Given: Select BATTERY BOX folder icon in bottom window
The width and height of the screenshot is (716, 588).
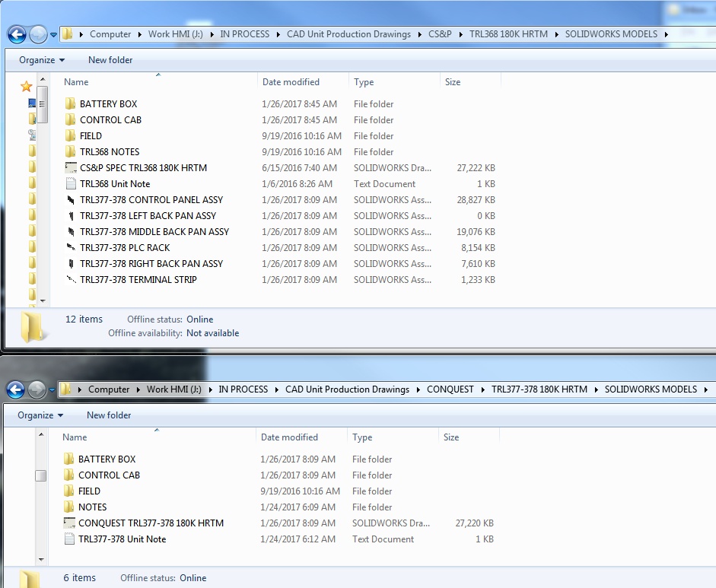Looking at the screenshot, I should 68,459.
